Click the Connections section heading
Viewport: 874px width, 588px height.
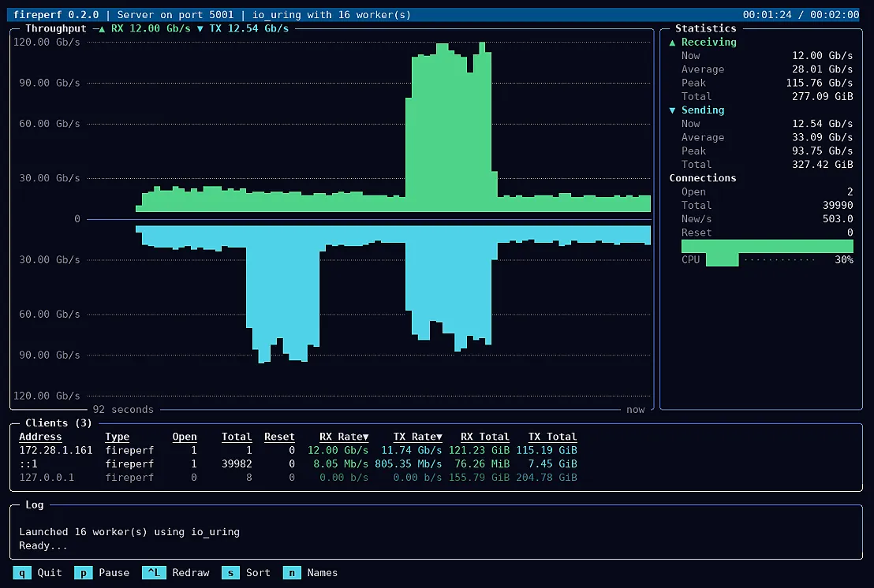[702, 178]
